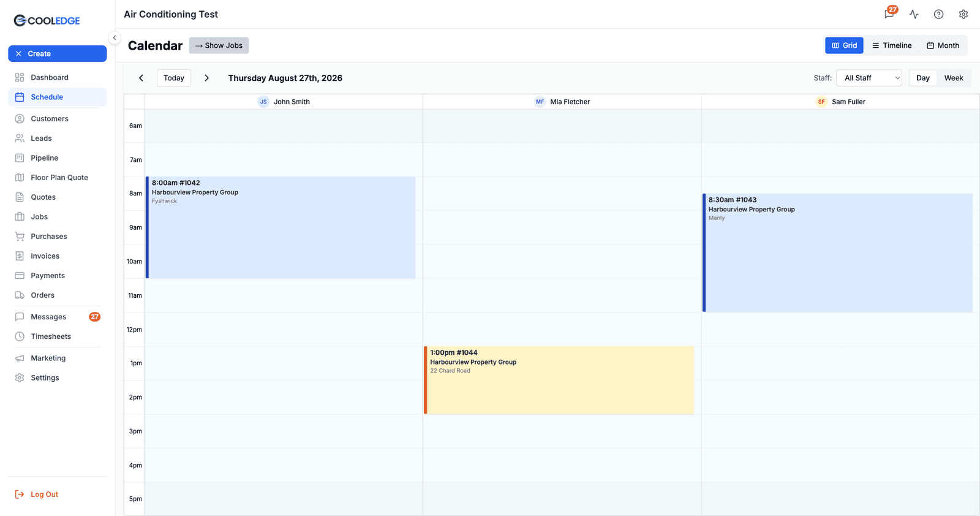The image size is (980, 516).
Task: Open Purchases from the sidebar
Action: [57, 237]
